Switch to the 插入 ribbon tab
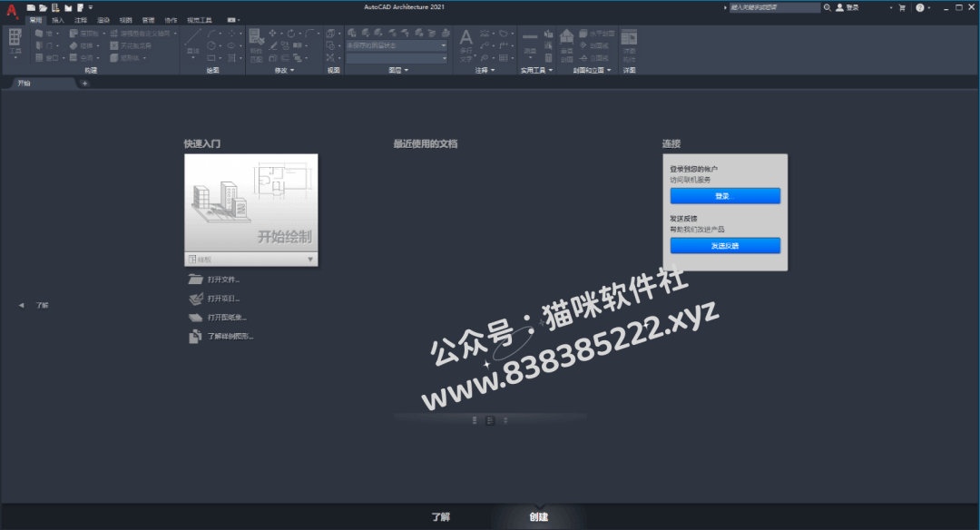The height and width of the screenshot is (530, 980). (58, 20)
